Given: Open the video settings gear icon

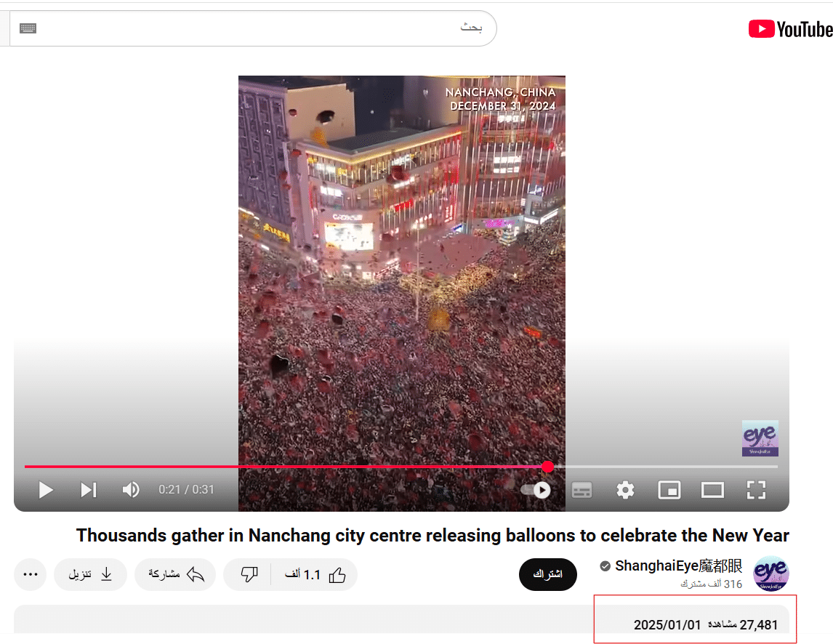Looking at the screenshot, I should point(625,490).
